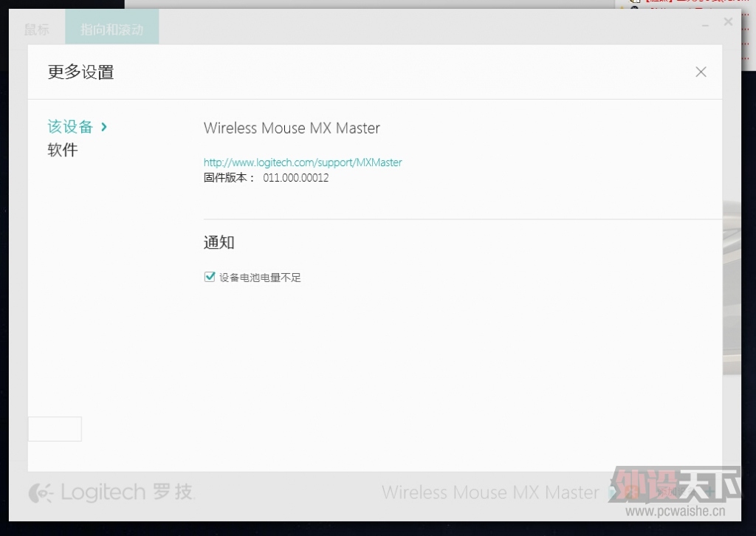Click Wireless Mouse MX Master footer label
Viewport: 756px width, 536px height.
coord(490,492)
